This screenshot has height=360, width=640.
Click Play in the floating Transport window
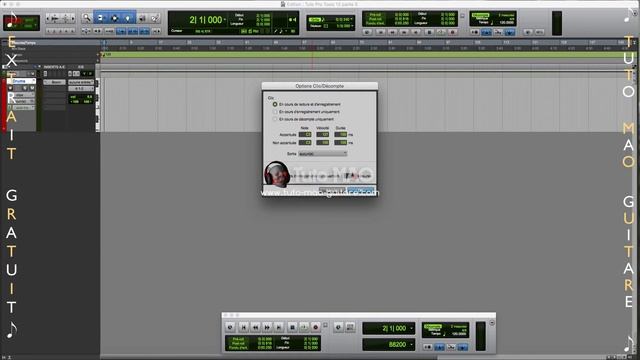pyautogui.click(x=304, y=327)
